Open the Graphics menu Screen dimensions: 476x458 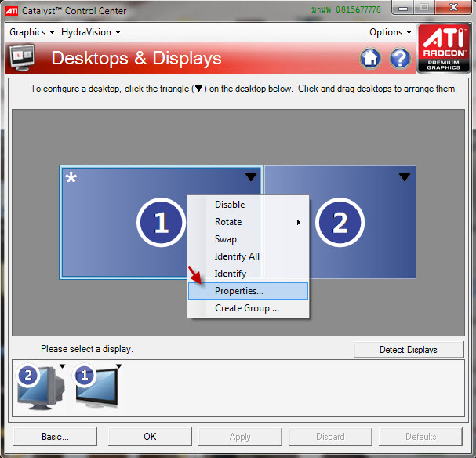click(31, 32)
